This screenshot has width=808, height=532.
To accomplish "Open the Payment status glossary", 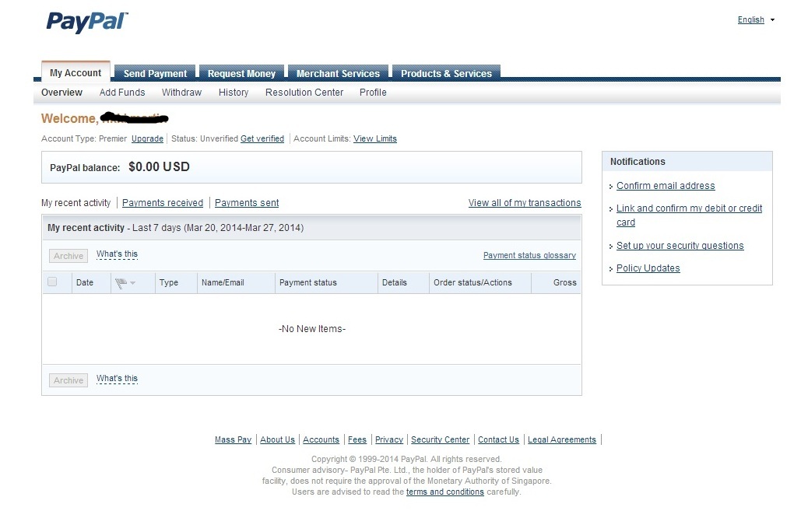I will 530,255.
